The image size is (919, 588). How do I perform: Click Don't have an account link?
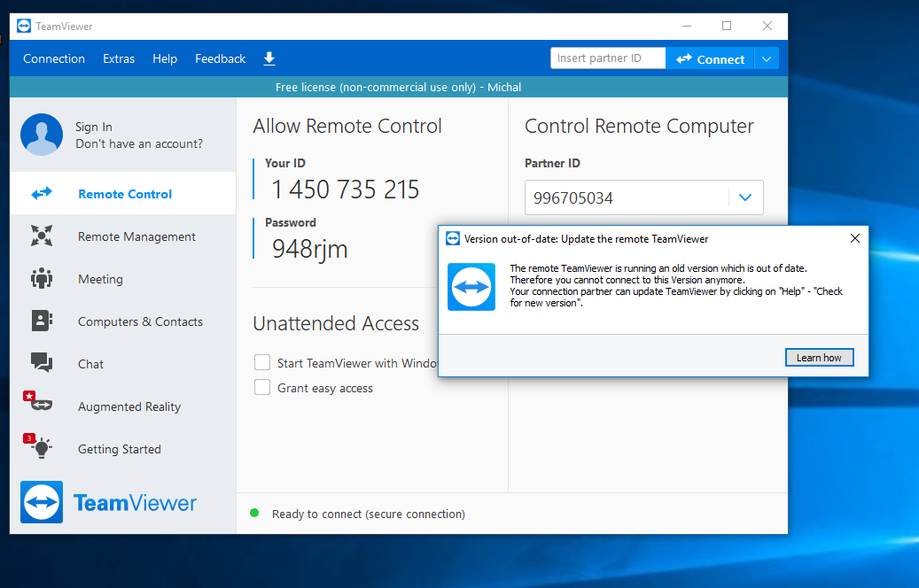(139, 143)
